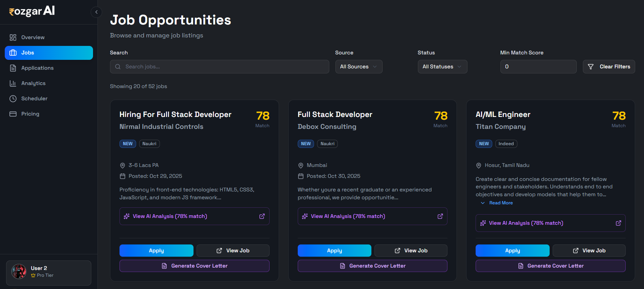Viewport: 644px width, 289px height.
Task: Generate Cover Letter for Nirmal Industrial Controls
Action: pyautogui.click(x=194, y=266)
